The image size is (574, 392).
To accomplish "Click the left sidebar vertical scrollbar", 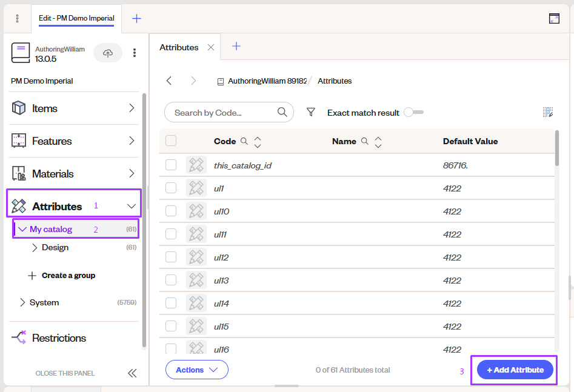I will [x=144, y=219].
